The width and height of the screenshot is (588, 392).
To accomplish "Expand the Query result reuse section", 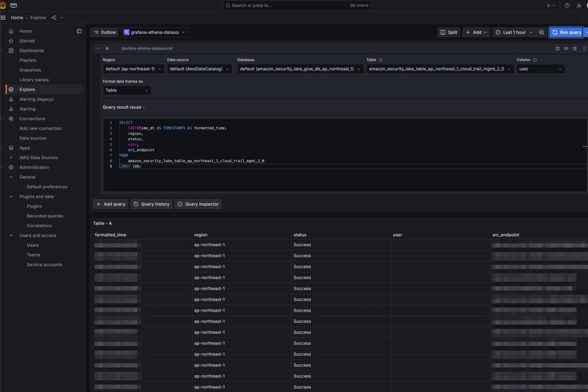I will coord(123,107).
